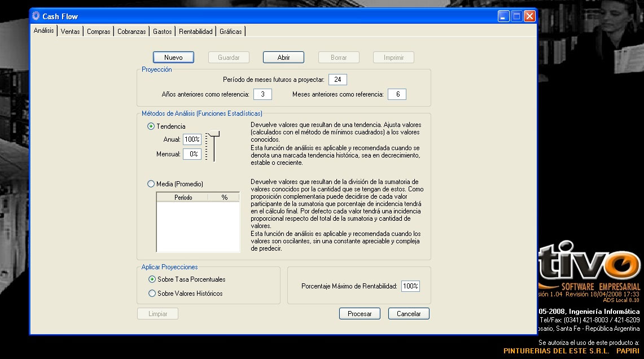Screen dimensions: 644x359
Task: Click the months to project field
Action: click(338, 80)
